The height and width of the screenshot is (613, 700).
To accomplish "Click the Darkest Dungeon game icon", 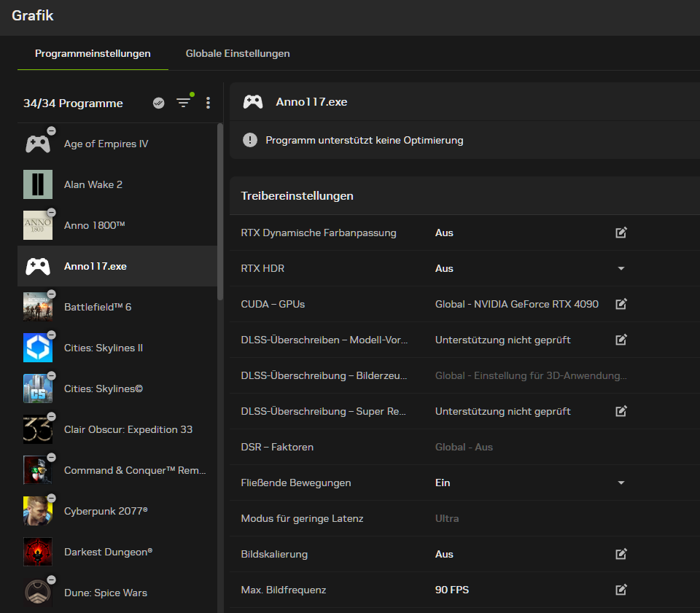I will [x=38, y=552].
